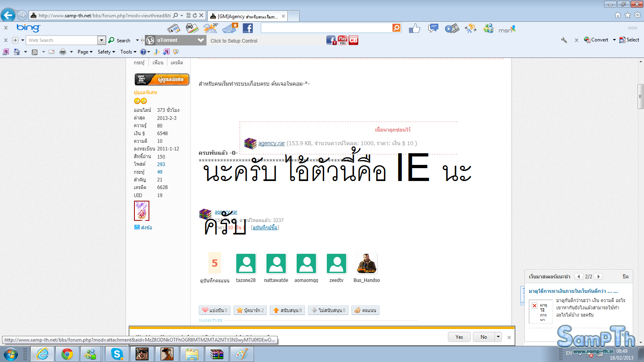Viewport: 644px width, 362px height.
Task: Click the Bing bar search input field
Action: [x=326, y=28]
